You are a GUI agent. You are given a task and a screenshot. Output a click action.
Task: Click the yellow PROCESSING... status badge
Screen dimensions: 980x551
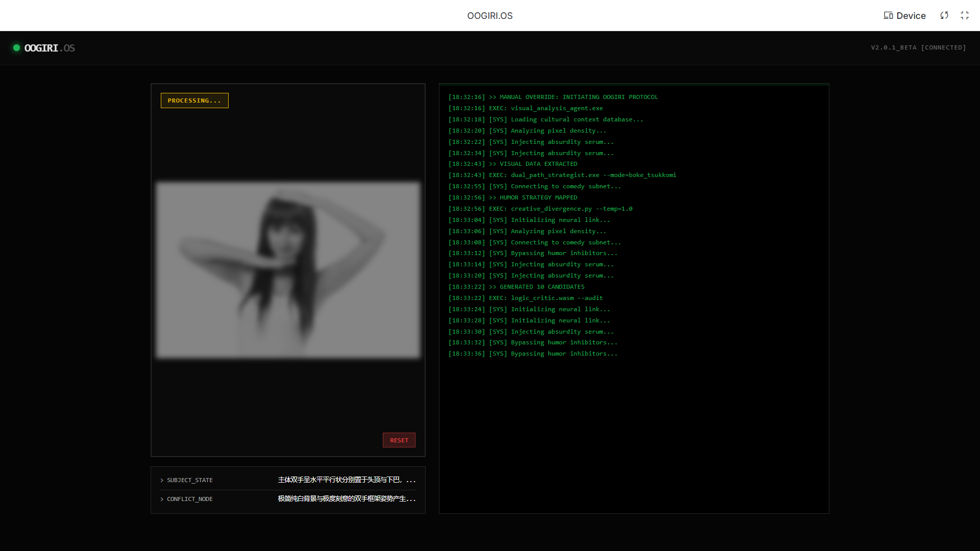click(x=194, y=101)
